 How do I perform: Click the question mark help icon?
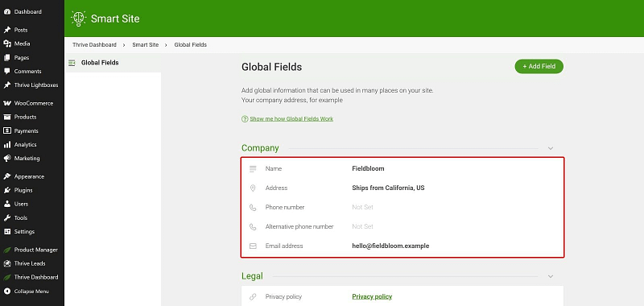tap(245, 118)
